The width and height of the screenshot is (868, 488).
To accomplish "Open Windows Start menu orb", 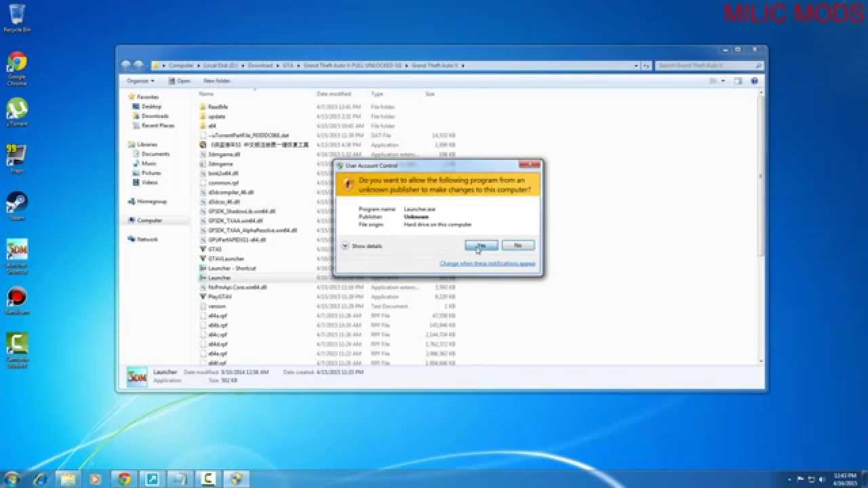I will (12, 479).
